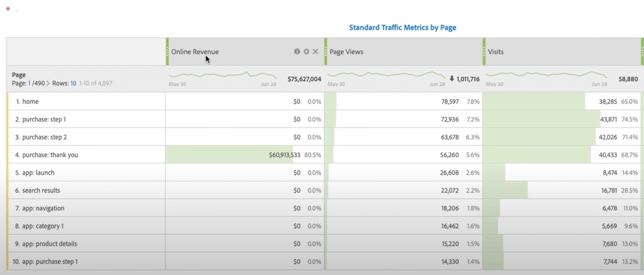
Task: Select the Visits column header
Action: [x=496, y=52]
